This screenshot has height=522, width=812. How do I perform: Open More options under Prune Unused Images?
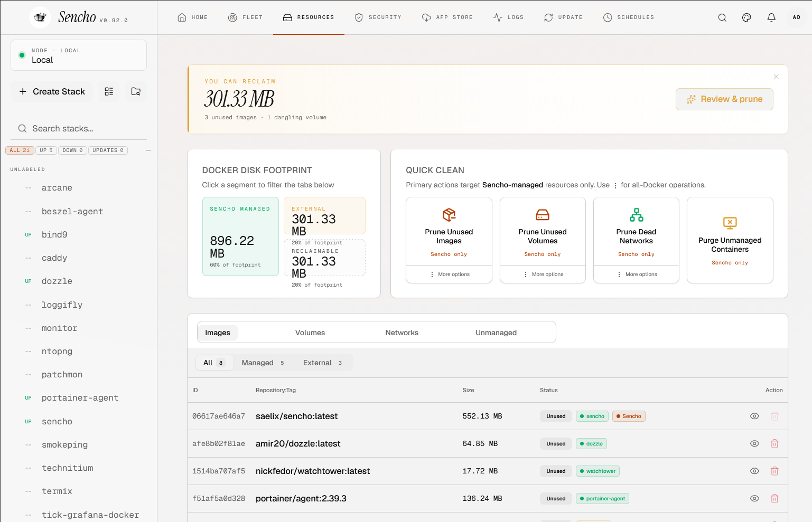coord(449,274)
